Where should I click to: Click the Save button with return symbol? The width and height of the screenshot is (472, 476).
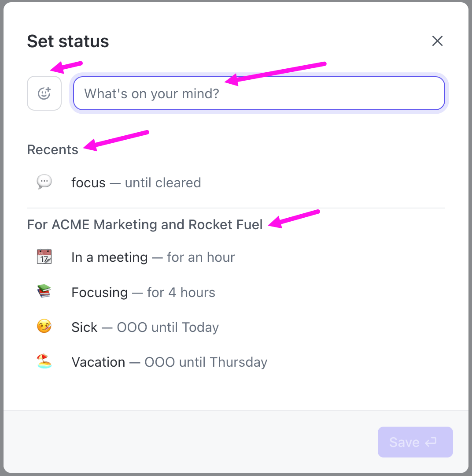point(415,442)
